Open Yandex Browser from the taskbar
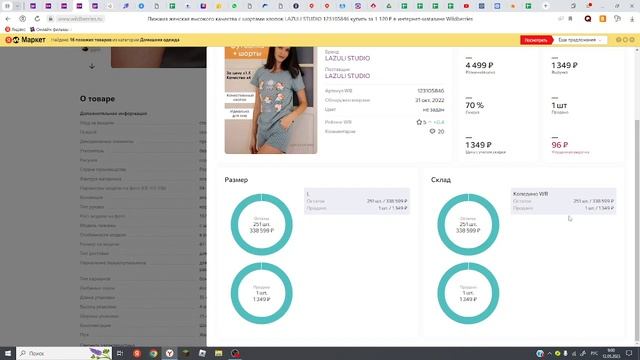Screen dimensions: 640x360 coord(169,353)
